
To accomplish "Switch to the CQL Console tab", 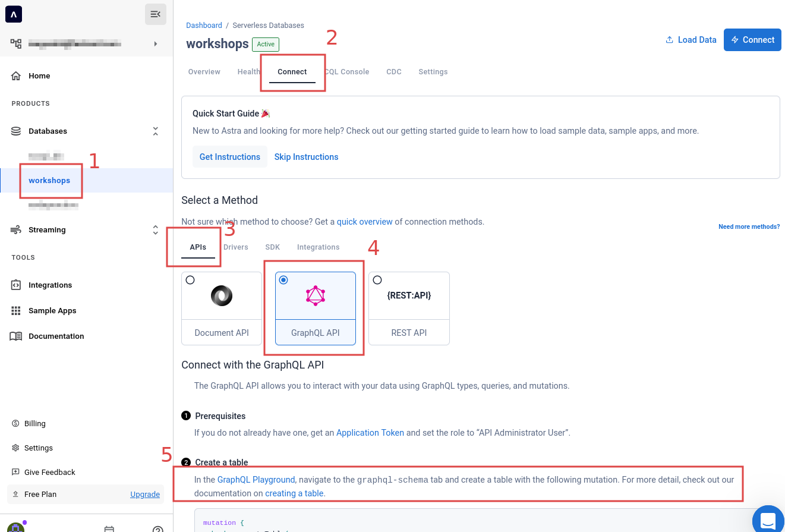I will pyautogui.click(x=347, y=71).
